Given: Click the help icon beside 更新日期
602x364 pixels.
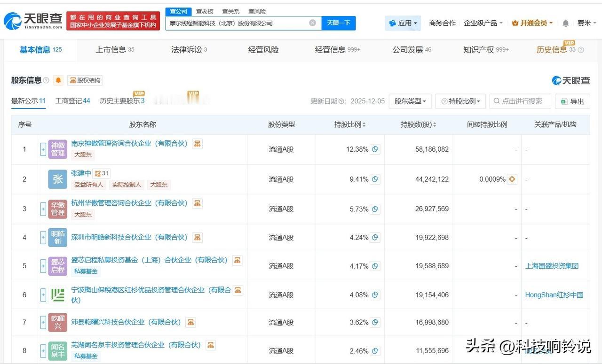Looking at the screenshot, I should [x=342, y=101].
